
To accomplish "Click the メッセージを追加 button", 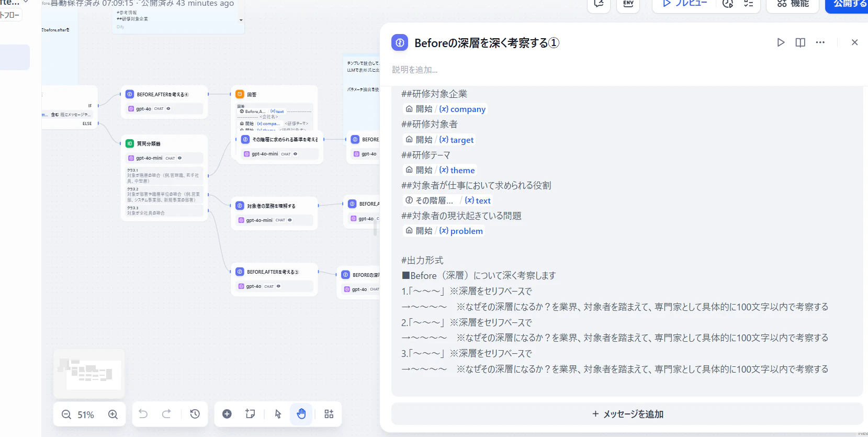I will click(x=627, y=414).
